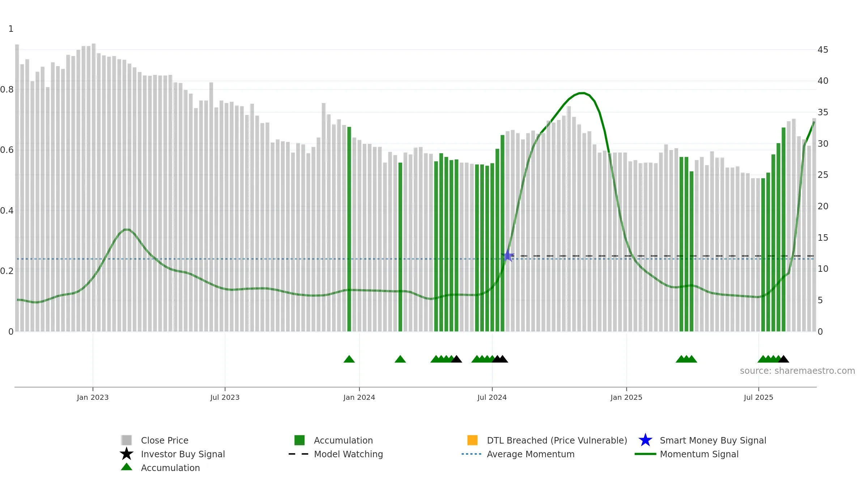Toggle the Average Momentum legend entry
Screen dimensions: 868x488
(x=531, y=454)
